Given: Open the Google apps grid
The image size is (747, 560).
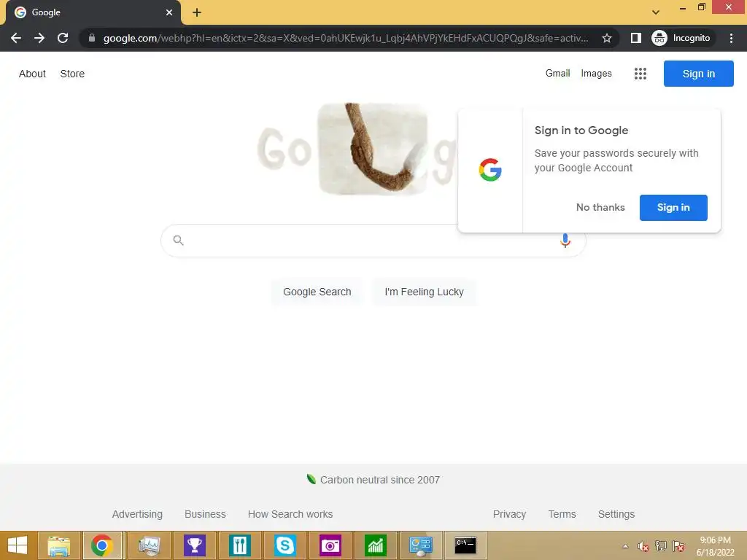Looking at the screenshot, I should point(640,74).
